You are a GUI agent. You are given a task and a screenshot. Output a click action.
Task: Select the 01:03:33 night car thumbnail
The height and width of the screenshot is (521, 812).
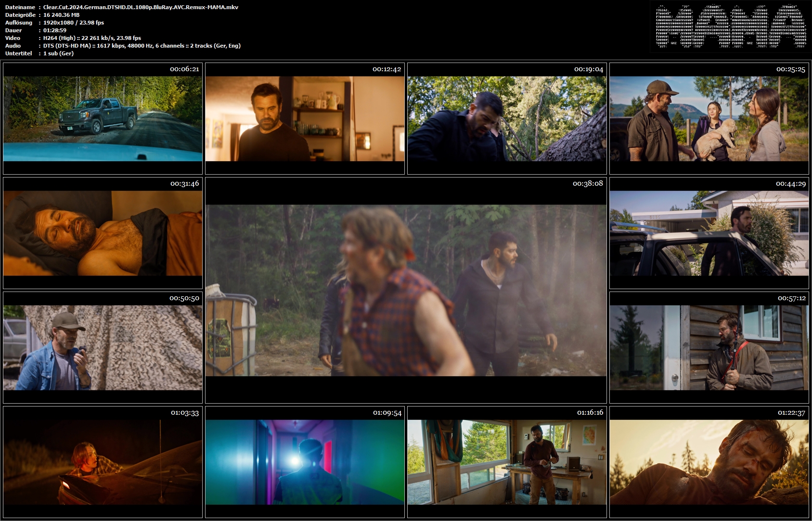pyautogui.click(x=103, y=462)
